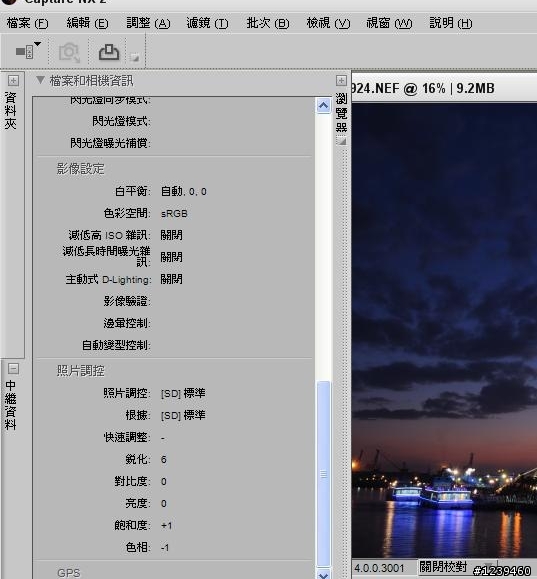The image size is (537, 579).
Task: Click metadata scrollbar down arrow
Action: 324,574
